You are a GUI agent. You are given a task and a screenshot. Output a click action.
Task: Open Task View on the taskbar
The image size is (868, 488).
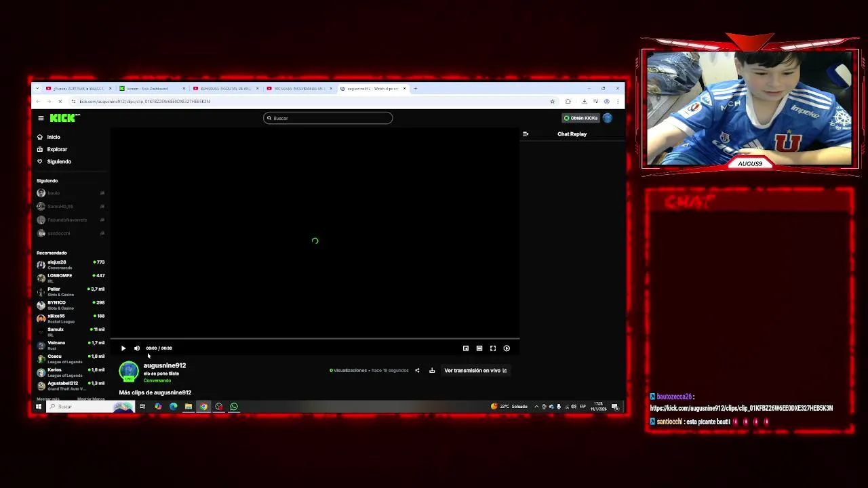point(142,407)
